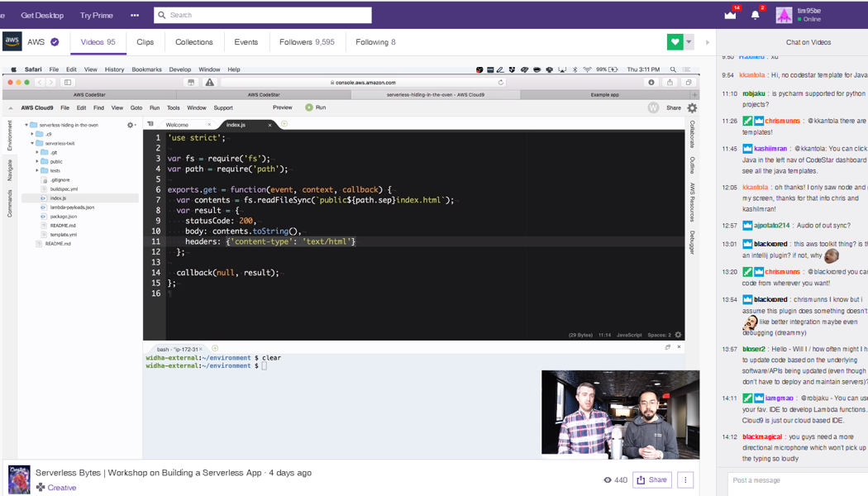Screen dimensions: 868x496
Task: Click the magnifier icon in Twitch search
Action: click(x=162, y=15)
